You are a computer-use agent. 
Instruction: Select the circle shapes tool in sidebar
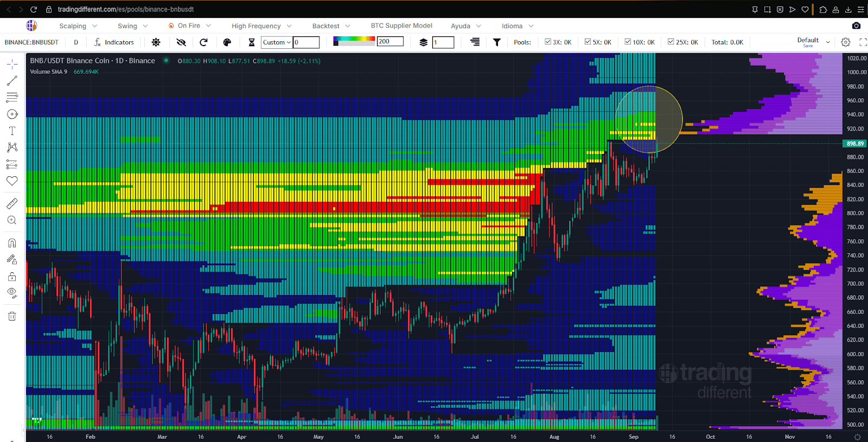click(x=12, y=114)
